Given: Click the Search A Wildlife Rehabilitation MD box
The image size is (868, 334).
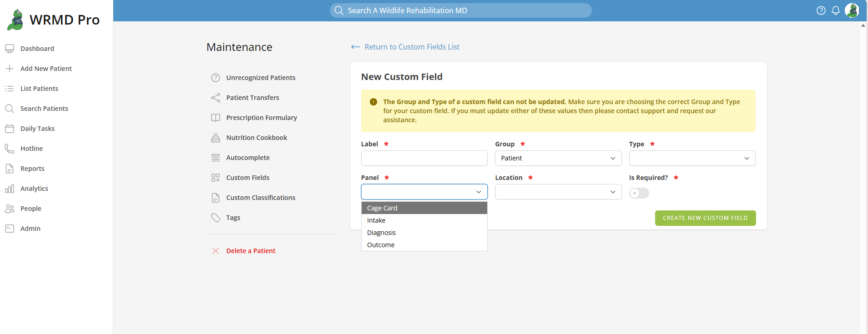Looking at the screenshot, I should point(460,10).
